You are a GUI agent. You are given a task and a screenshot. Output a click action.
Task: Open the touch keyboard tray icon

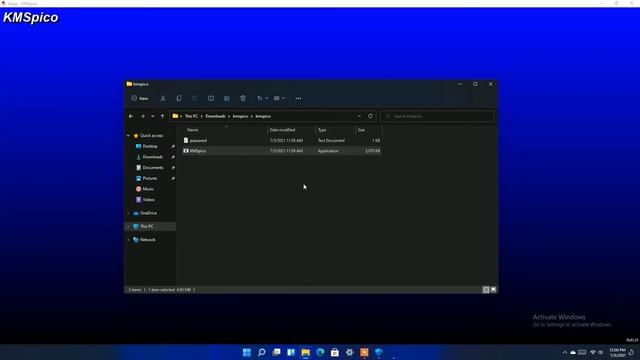click(582, 353)
